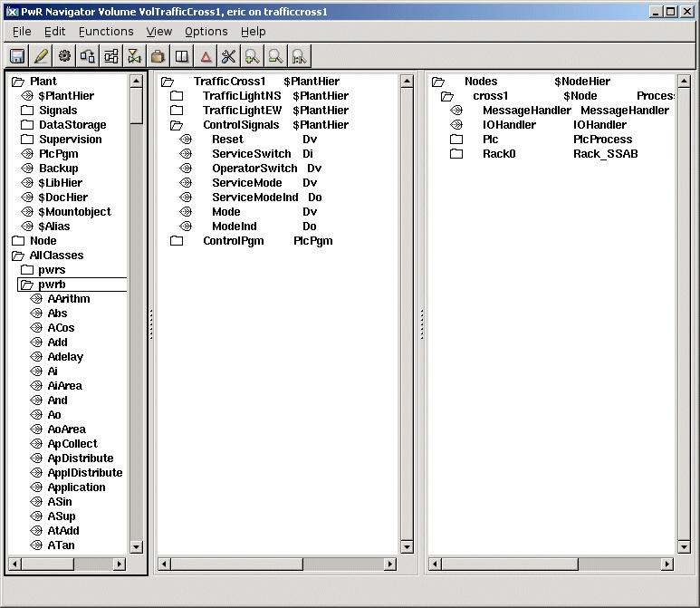Click the object icon beside $Alias
Image resolution: width=700 pixels, height=608 pixels.
pyautogui.click(x=27, y=226)
